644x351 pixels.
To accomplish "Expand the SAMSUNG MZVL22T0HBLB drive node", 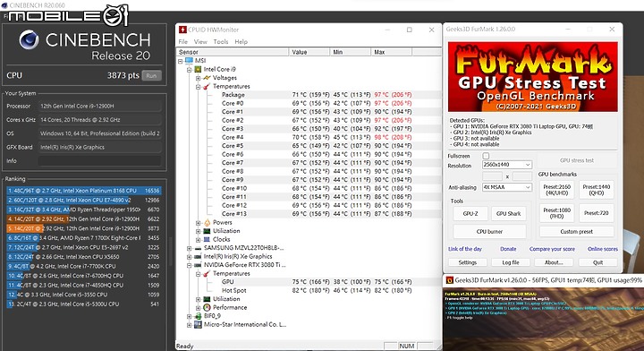I will pyautogui.click(x=190, y=248).
